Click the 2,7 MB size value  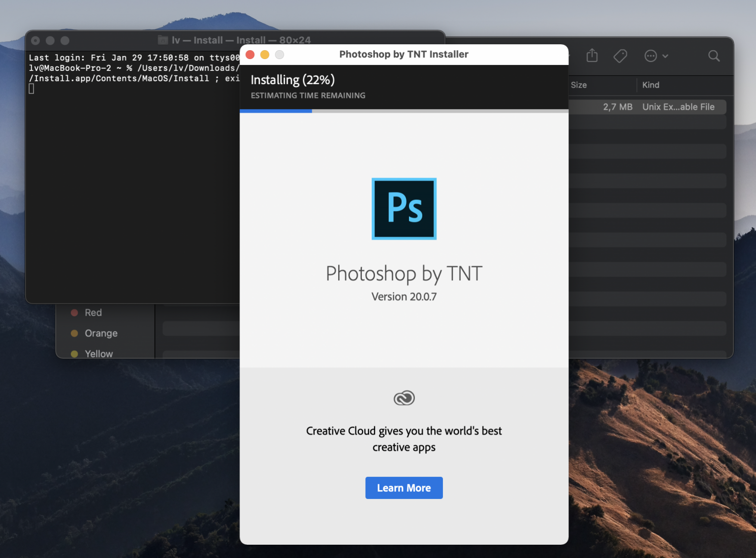click(618, 107)
